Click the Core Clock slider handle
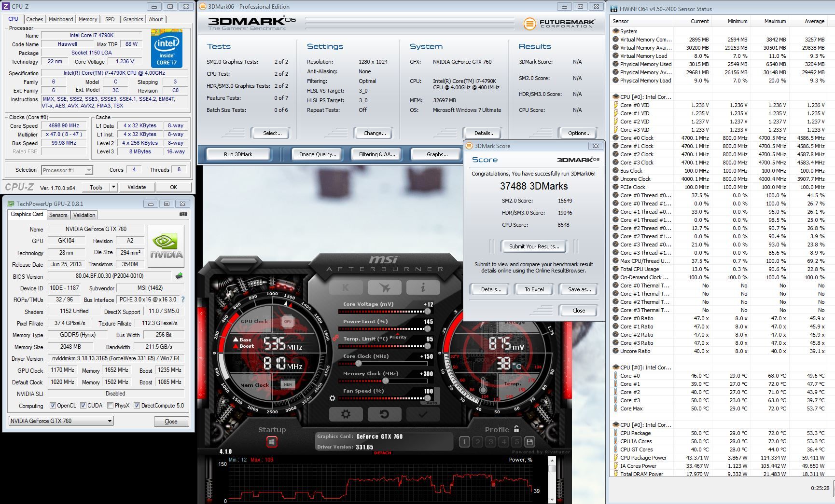Image resolution: width=835 pixels, height=504 pixels. click(358, 364)
